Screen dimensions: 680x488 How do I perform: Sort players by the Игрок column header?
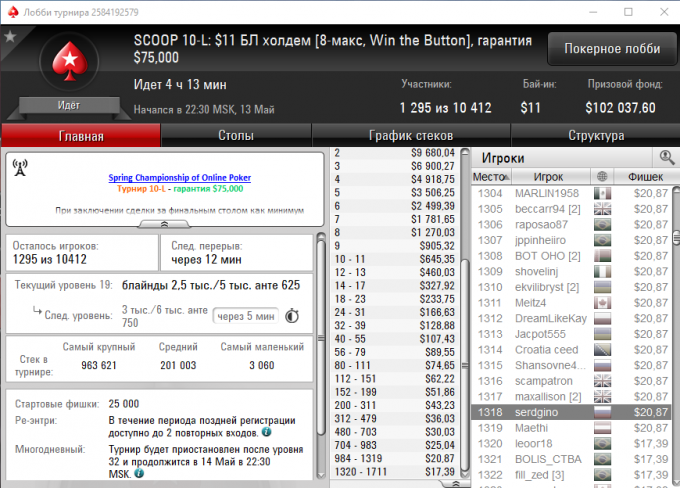[x=551, y=177]
